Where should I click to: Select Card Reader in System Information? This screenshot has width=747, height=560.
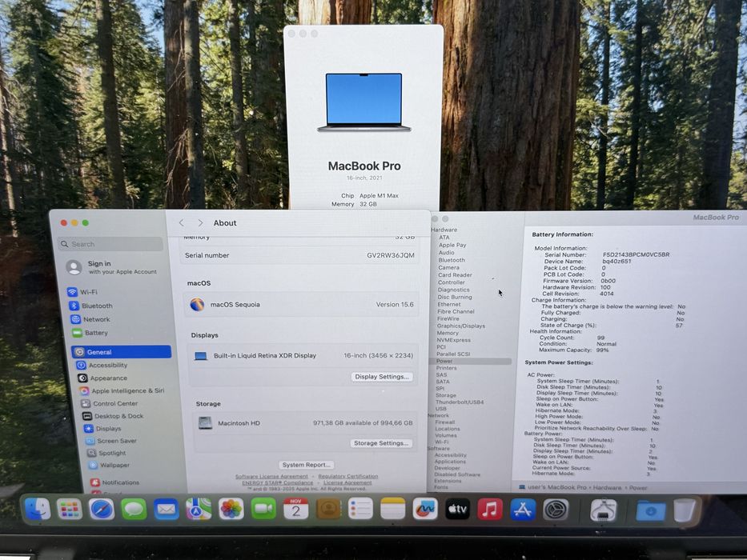tap(455, 275)
